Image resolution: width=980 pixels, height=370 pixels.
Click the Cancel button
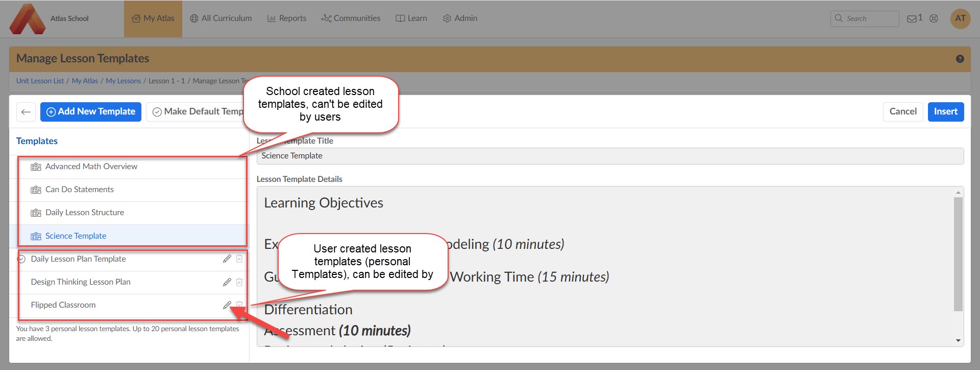pyautogui.click(x=903, y=112)
